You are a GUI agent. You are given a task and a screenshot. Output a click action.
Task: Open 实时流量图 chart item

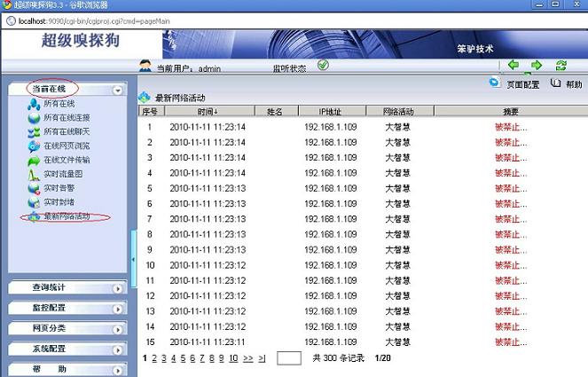click(x=62, y=174)
